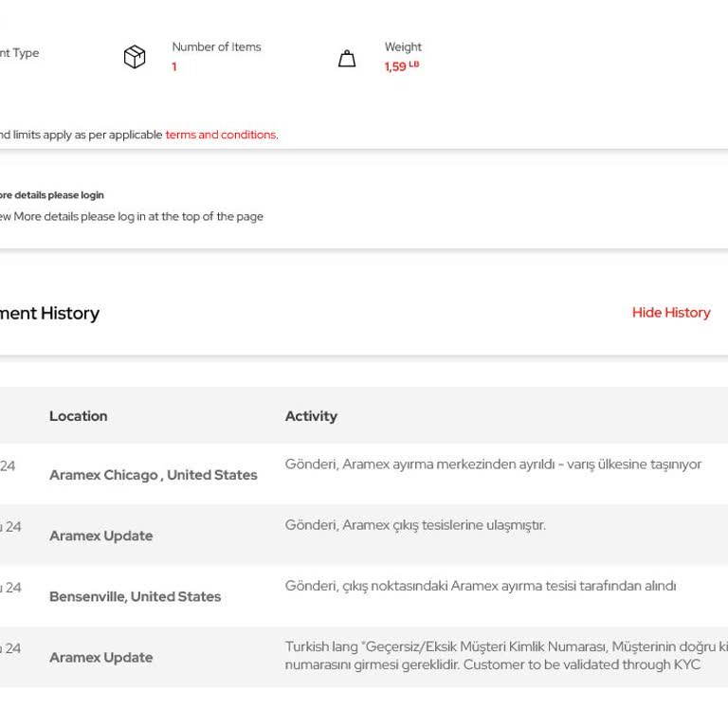This screenshot has height=728, width=728.
Task: Click the weight bag icon
Action: pyautogui.click(x=347, y=59)
